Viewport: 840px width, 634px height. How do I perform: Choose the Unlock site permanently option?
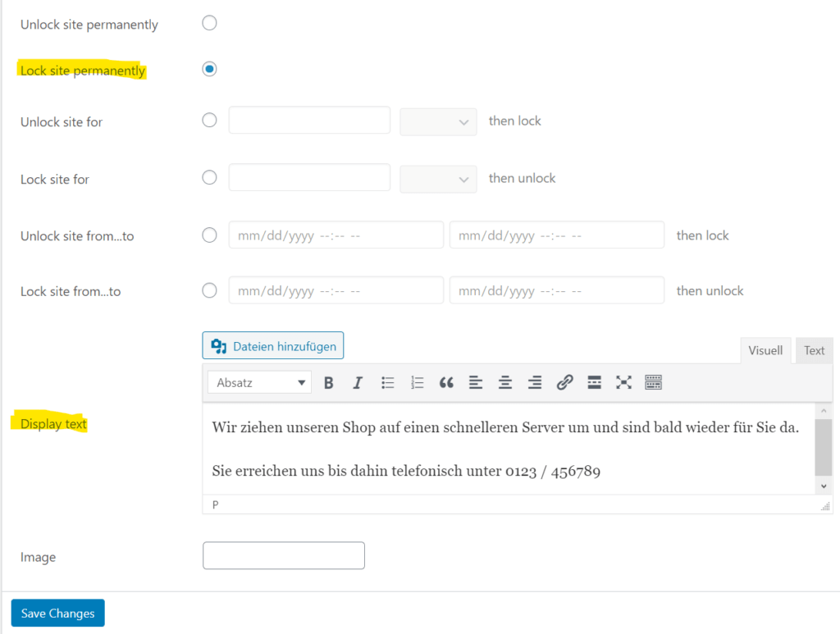pos(209,23)
